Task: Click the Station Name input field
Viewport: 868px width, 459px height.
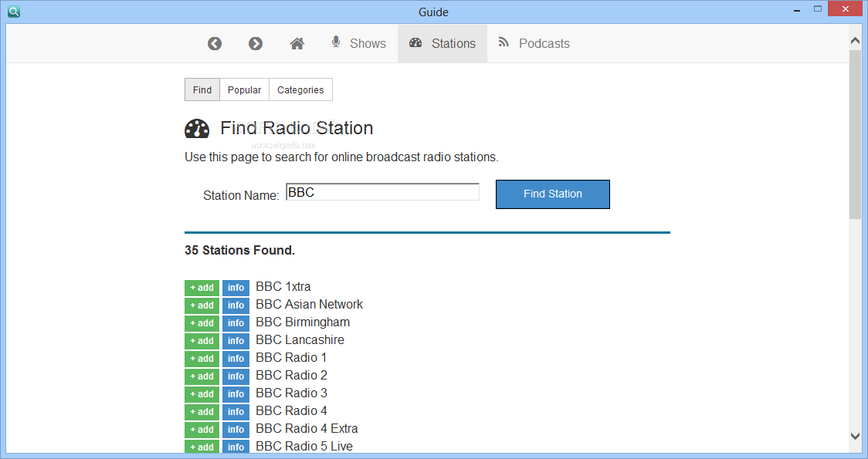Action: pos(382,192)
